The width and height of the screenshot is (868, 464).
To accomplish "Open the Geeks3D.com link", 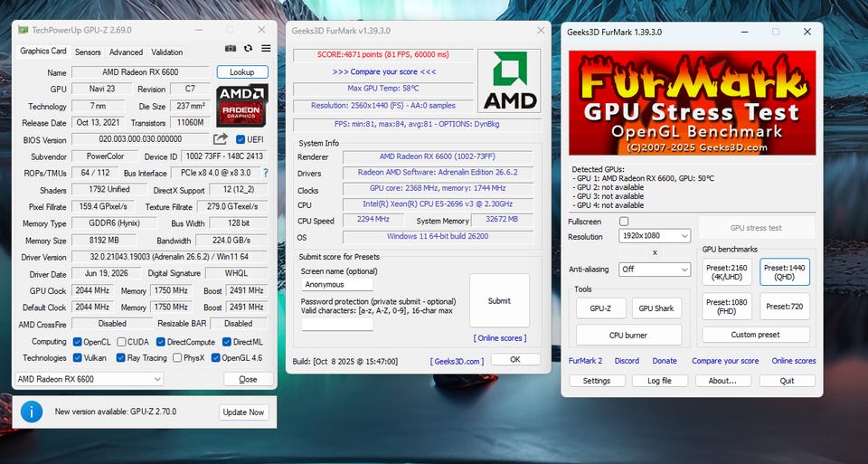I will (x=457, y=361).
